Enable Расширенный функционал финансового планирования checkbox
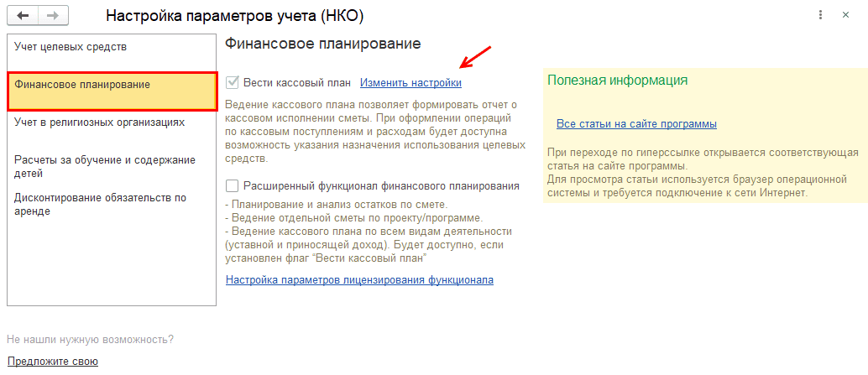868x375 pixels. click(x=233, y=185)
